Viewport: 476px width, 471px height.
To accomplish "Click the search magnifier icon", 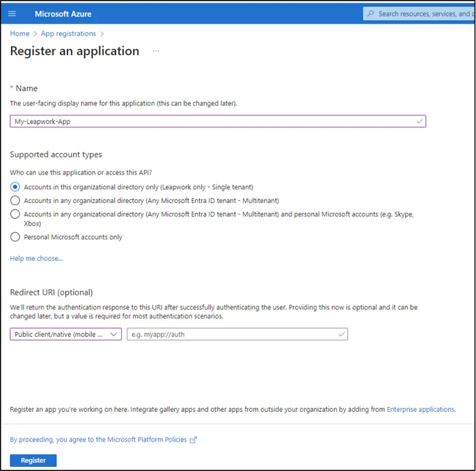I will tap(370, 14).
